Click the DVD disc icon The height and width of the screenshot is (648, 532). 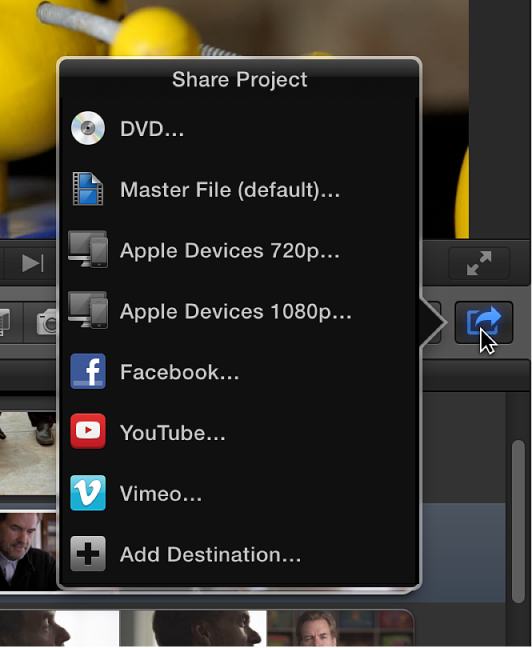88,128
